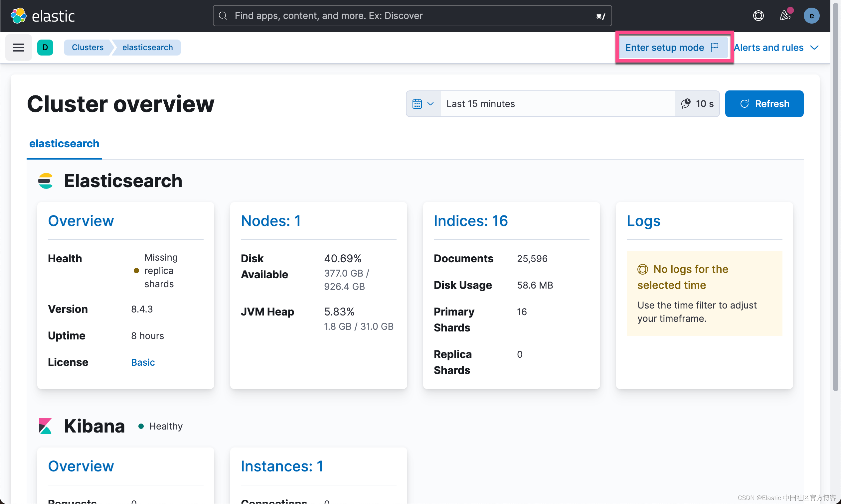Open the Basic license link
This screenshot has height=504, width=841.
pos(143,362)
